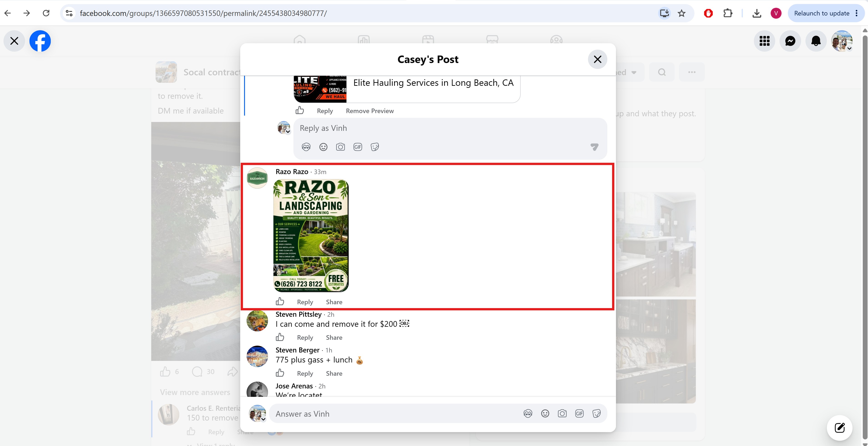Attach a photo in answer box
Image resolution: width=868 pixels, height=446 pixels.
562,414
